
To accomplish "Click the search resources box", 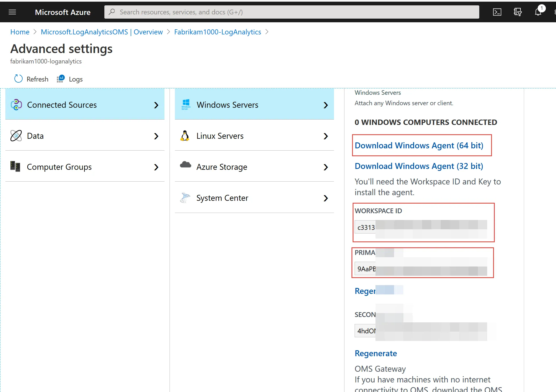I will pos(291,12).
